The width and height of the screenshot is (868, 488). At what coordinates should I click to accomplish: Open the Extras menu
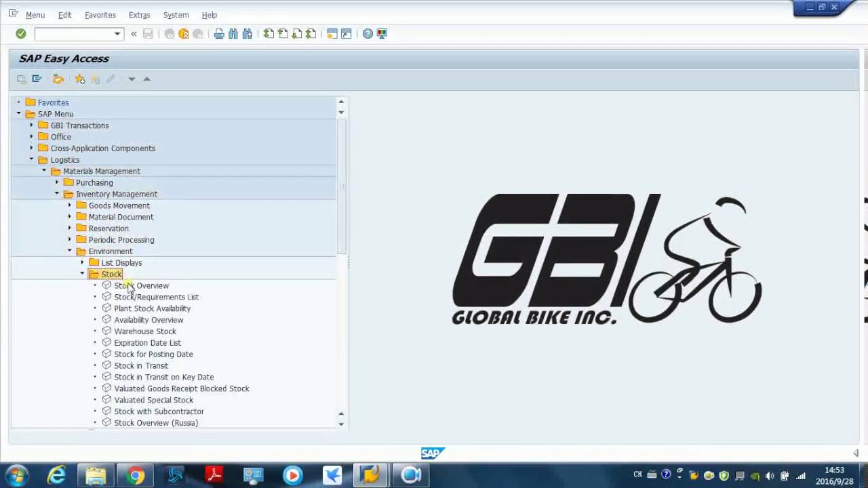139,15
